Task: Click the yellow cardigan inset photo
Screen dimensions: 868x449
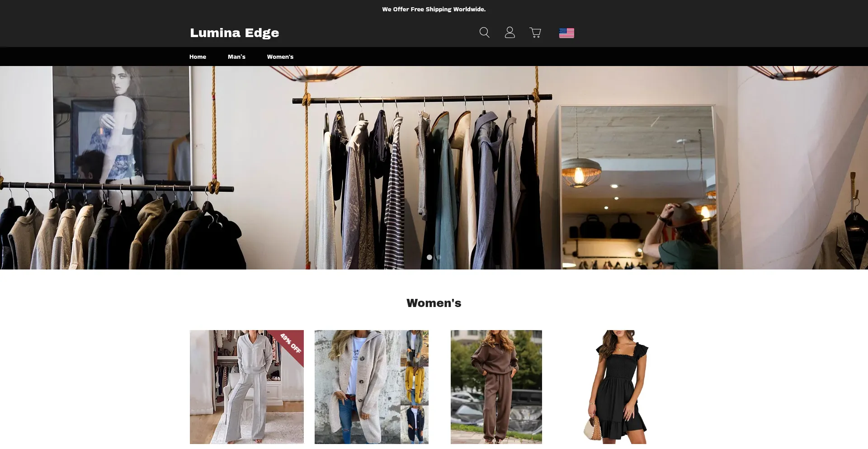Action: tap(414, 386)
